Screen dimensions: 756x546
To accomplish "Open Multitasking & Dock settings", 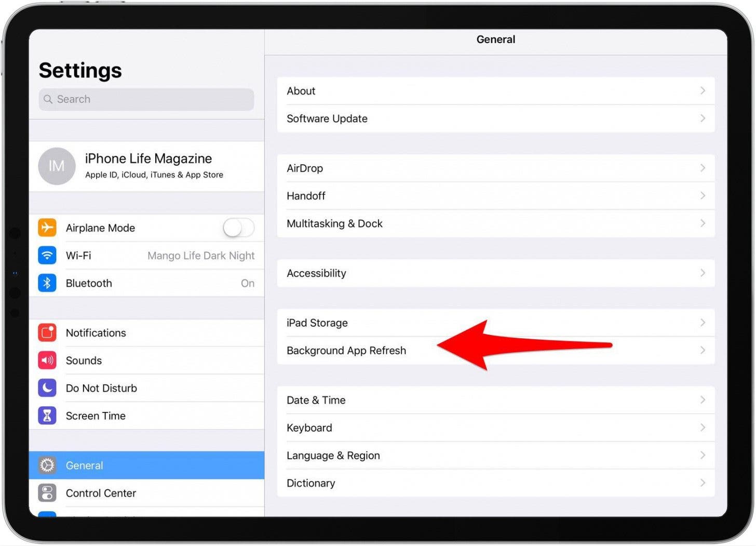I will pos(496,223).
